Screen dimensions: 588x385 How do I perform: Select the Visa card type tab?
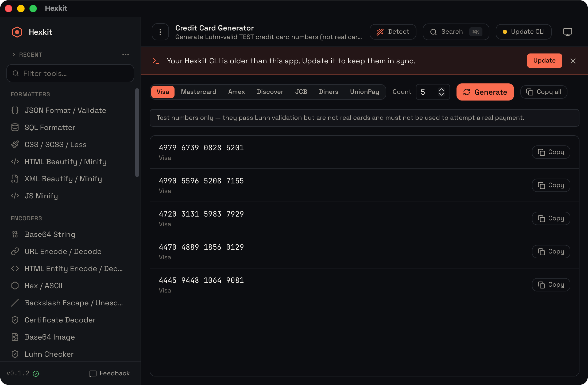[163, 92]
